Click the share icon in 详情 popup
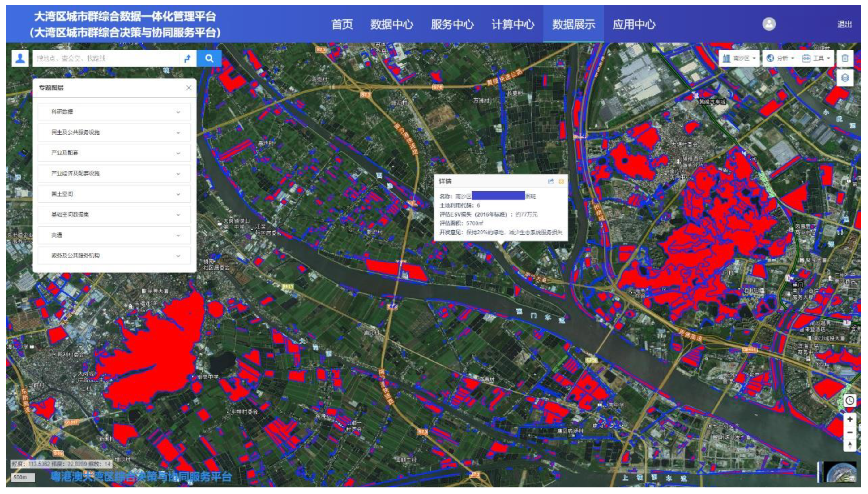Screen dimensions: 868x494 click(551, 181)
